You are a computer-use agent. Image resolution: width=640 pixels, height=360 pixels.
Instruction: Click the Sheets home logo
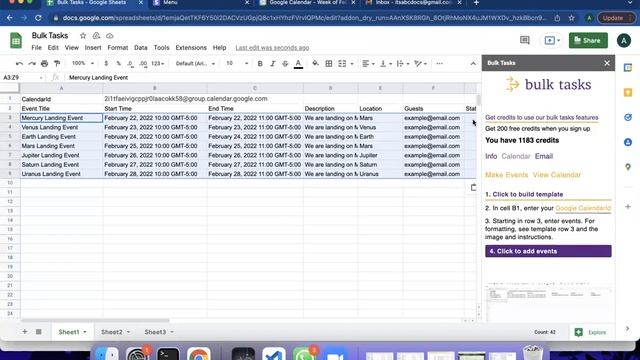pyautogui.click(x=16, y=41)
